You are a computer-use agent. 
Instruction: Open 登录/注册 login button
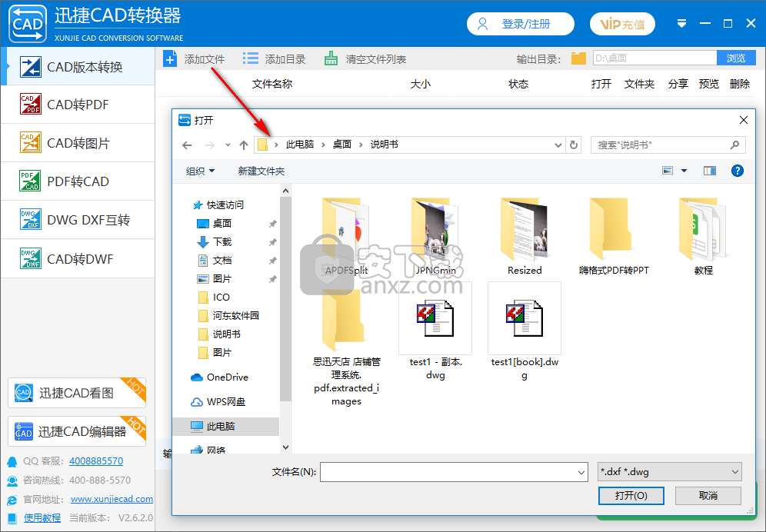[520, 24]
